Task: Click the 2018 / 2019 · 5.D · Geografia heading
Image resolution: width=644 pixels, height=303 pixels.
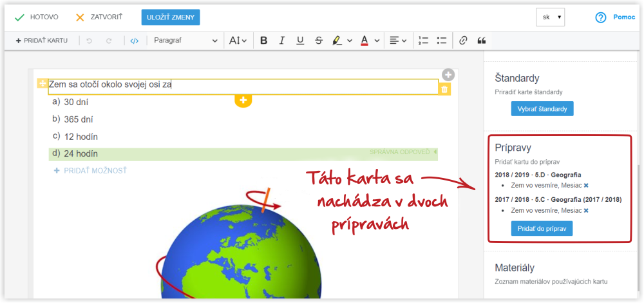Action: pyautogui.click(x=538, y=175)
